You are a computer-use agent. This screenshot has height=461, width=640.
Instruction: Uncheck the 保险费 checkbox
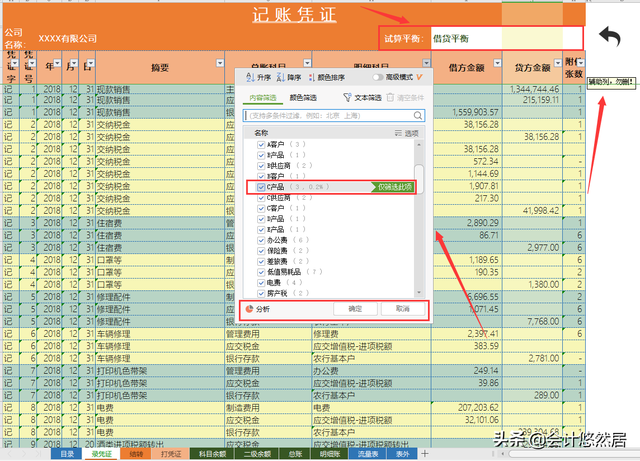tap(261, 251)
